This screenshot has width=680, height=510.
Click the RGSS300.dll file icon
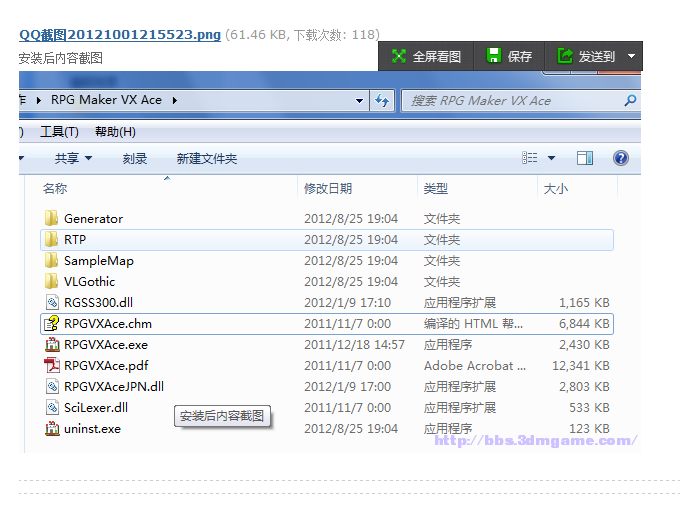[52, 302]
